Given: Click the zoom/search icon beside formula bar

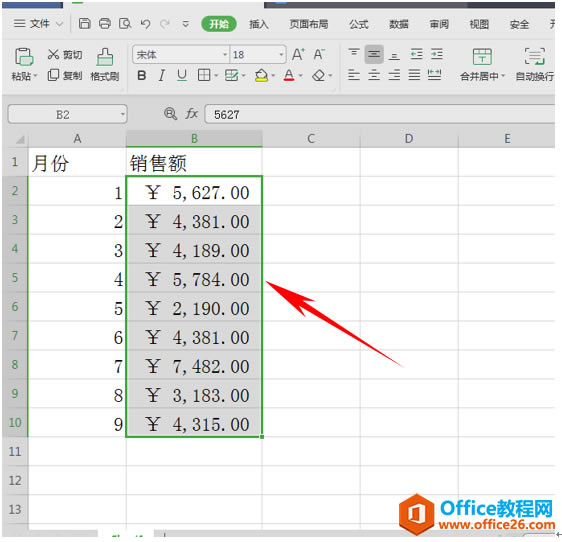Looking at the screenshot, I should click(x=170, y=114).
